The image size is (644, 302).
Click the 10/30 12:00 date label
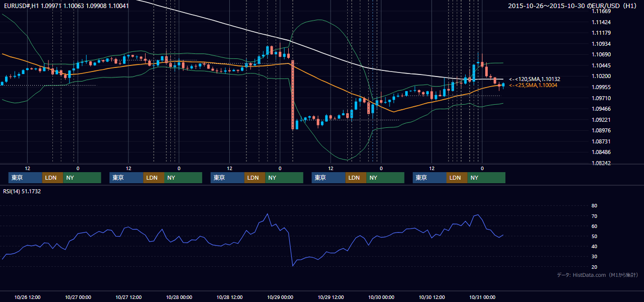coord(432,297)
